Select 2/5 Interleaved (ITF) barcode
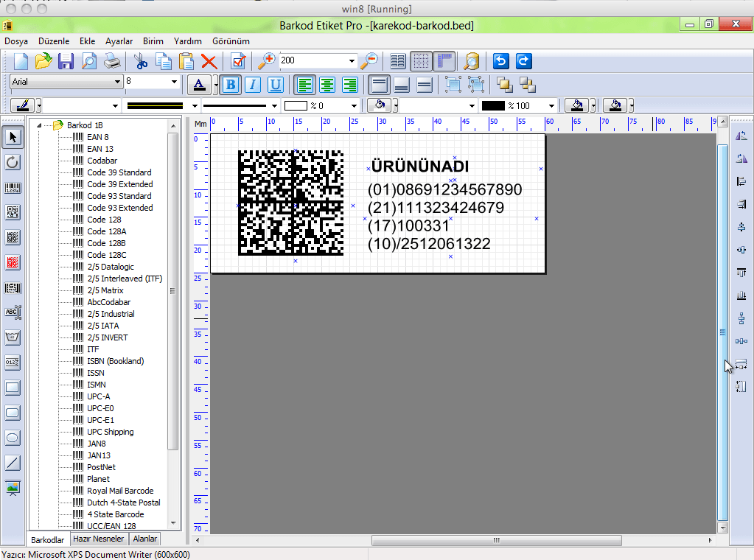 coord(125,279)
